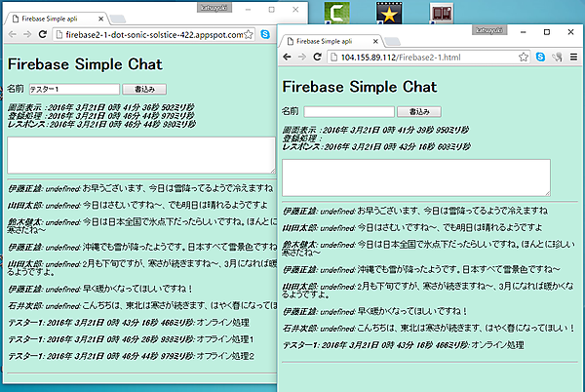Maximize the right Chrome window

pos(547,32)
